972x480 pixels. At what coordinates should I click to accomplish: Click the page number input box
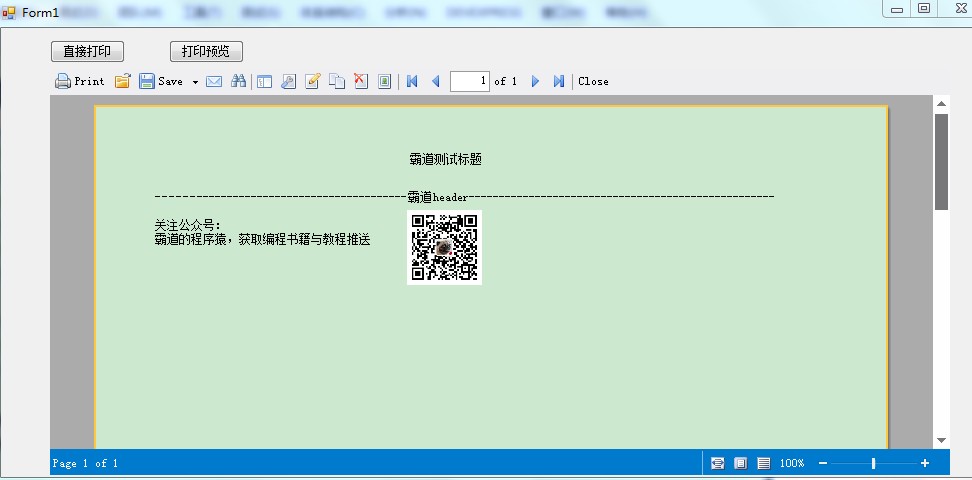[470, 81]
